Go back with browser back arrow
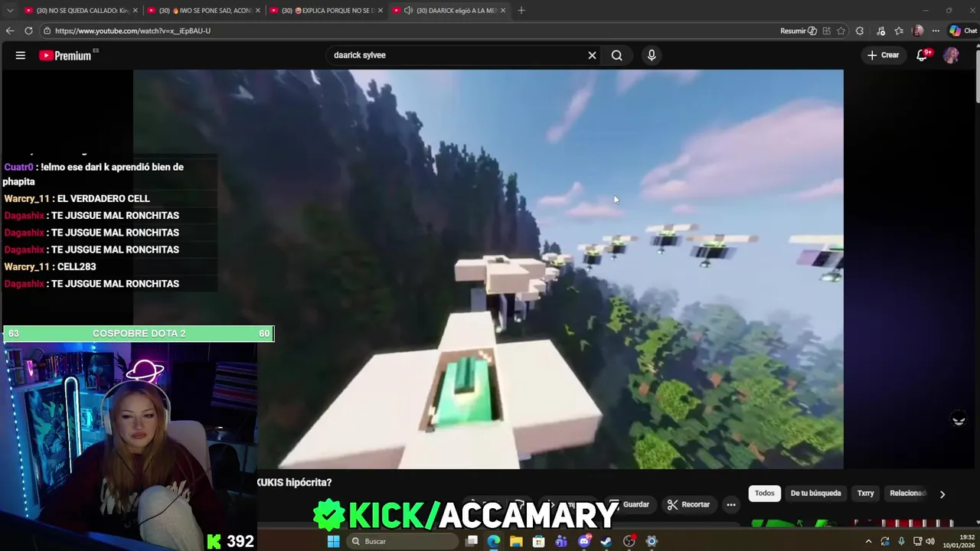This screenshot has width=980, height=551. click(x=10, y=31)
